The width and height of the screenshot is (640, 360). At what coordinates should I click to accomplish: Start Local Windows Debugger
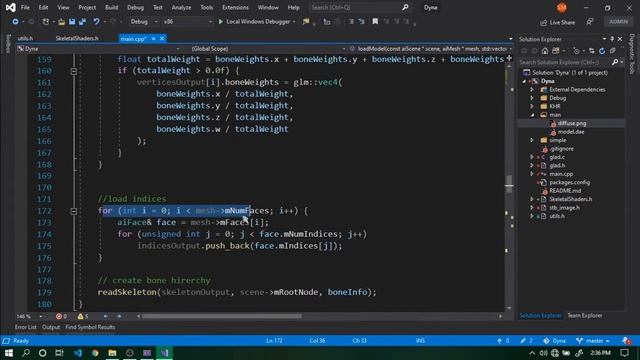254,22
